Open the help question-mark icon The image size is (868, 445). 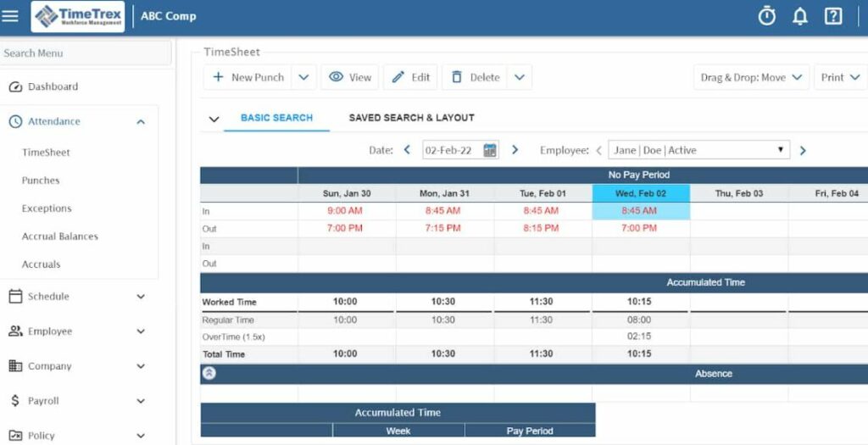pyautogui.click(x=833, y=17)
